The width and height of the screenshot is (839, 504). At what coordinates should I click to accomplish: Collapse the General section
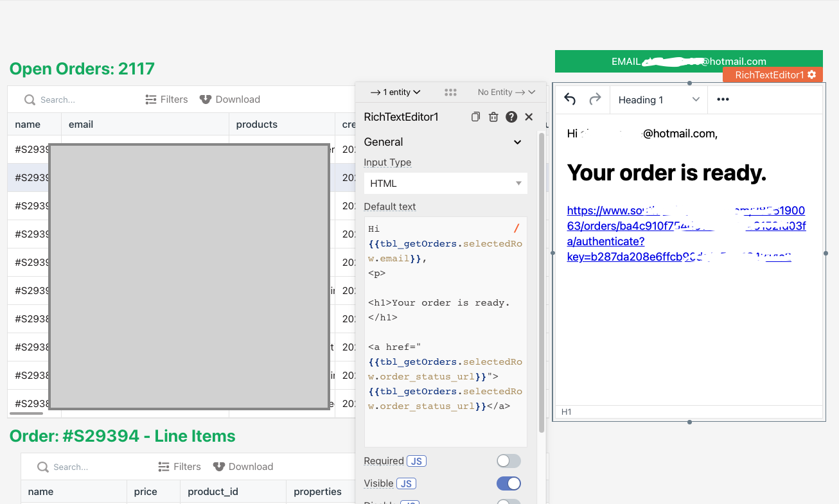(517, 142)
